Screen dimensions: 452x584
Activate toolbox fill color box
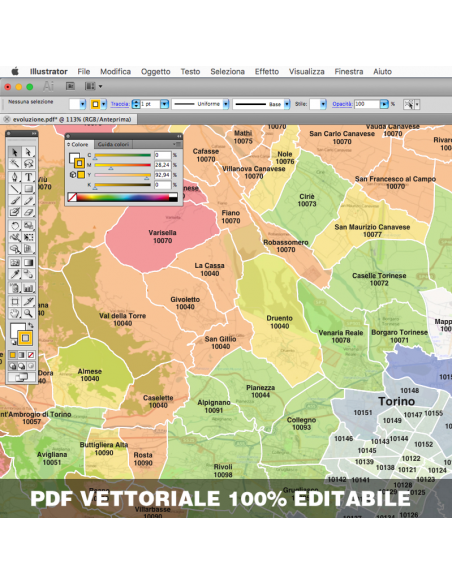pos(16,330)
